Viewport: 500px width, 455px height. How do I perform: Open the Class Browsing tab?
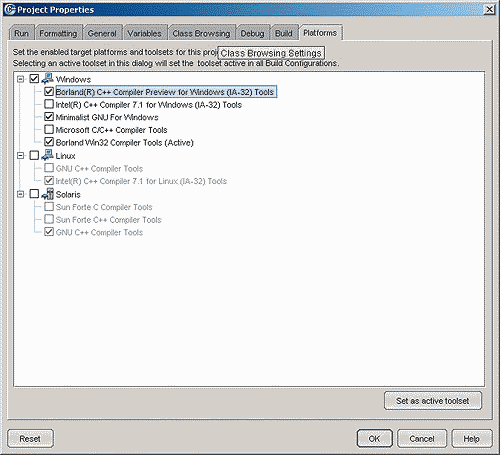click(x=201, y=33)
